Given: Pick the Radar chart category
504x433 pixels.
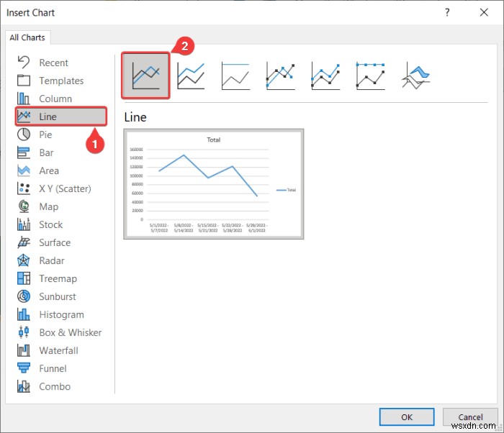Looking at the screenshot, I should point(60,260).
